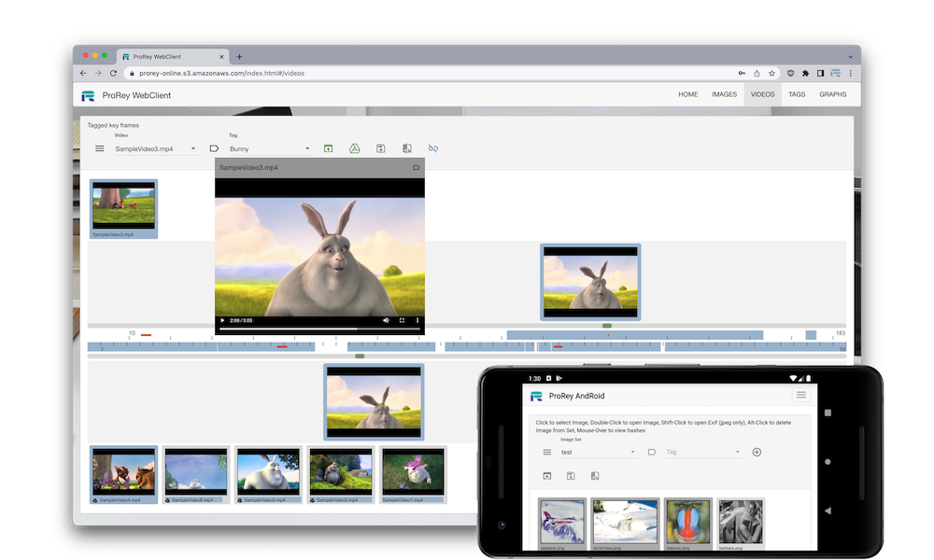Select the arctichare.png thumbnail on phone
Screen dimensions: 934x560
[x=625, y=524]
